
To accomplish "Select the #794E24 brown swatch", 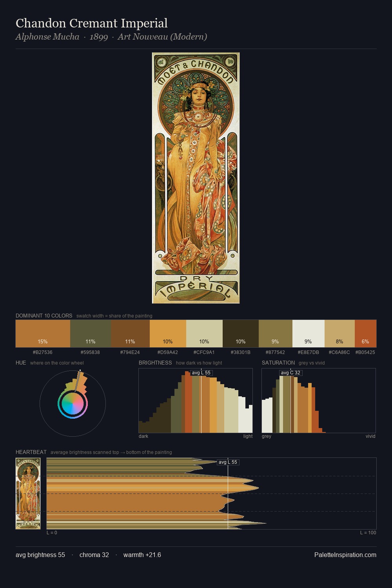I will pos(130,334).
